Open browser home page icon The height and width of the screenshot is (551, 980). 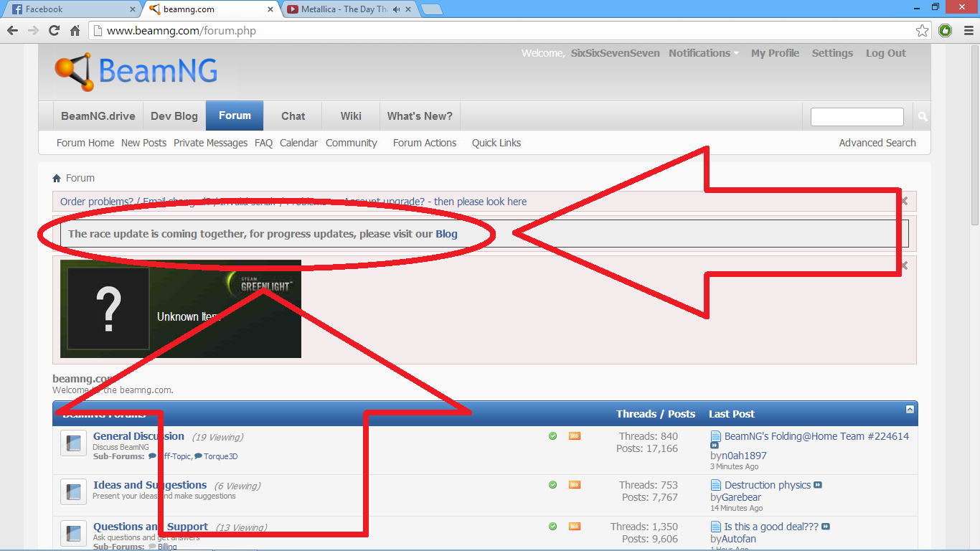point(75,31)
